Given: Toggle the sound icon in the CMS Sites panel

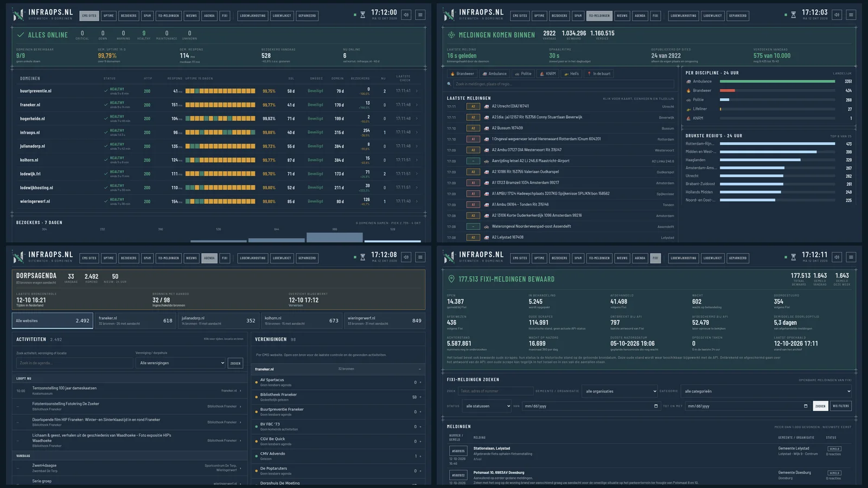Looking at the screenshot, I should [406, 15].
